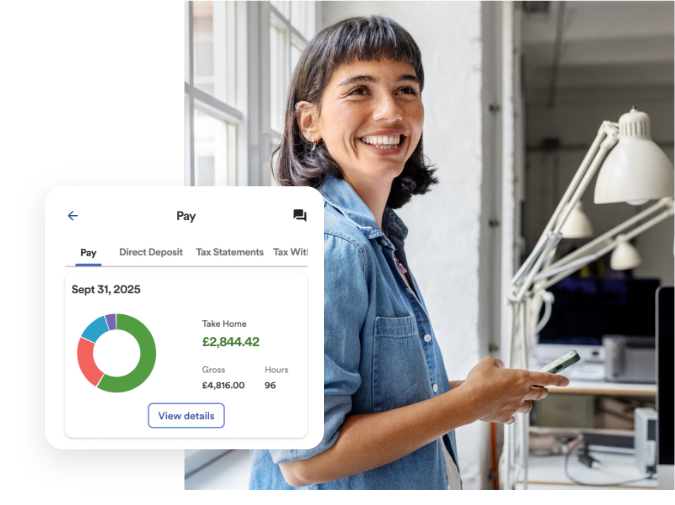Click the hours value 96

(x=270, y=385)
